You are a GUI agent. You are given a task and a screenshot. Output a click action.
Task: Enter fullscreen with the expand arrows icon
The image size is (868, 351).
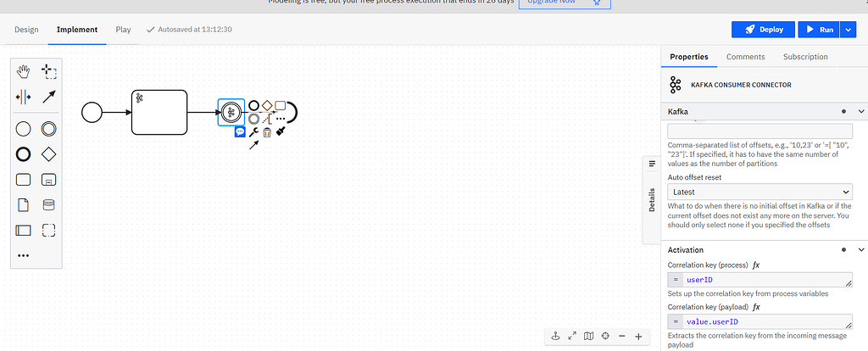point(572,336)
